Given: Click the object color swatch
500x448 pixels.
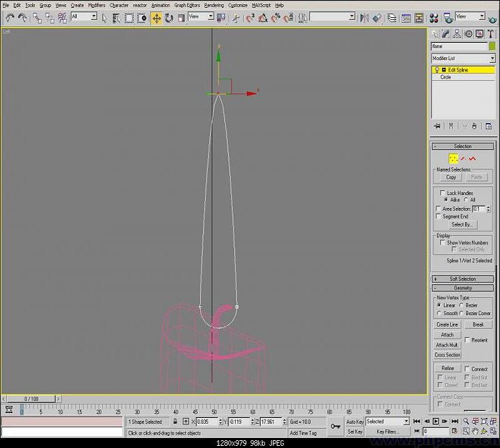Looking at the screenshot, I should 492,46.
